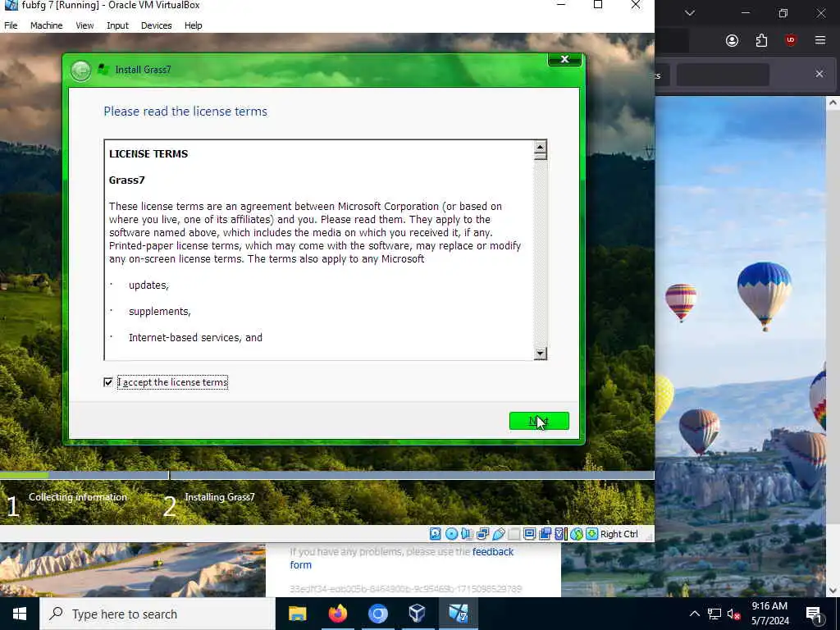Uncheck I accept the license terms
Image resolution: width=840 pixels, height=630 pixels.
tap(108, 382)
